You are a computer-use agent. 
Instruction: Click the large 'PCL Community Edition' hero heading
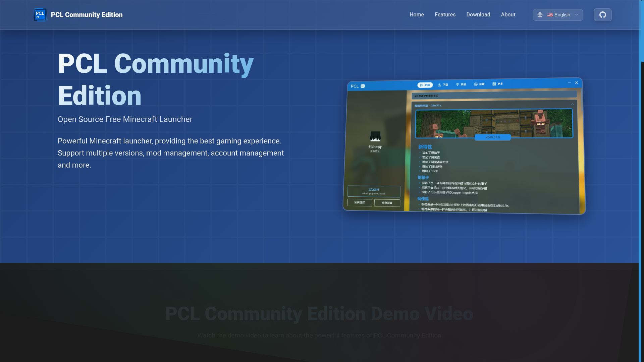[156, 79]
